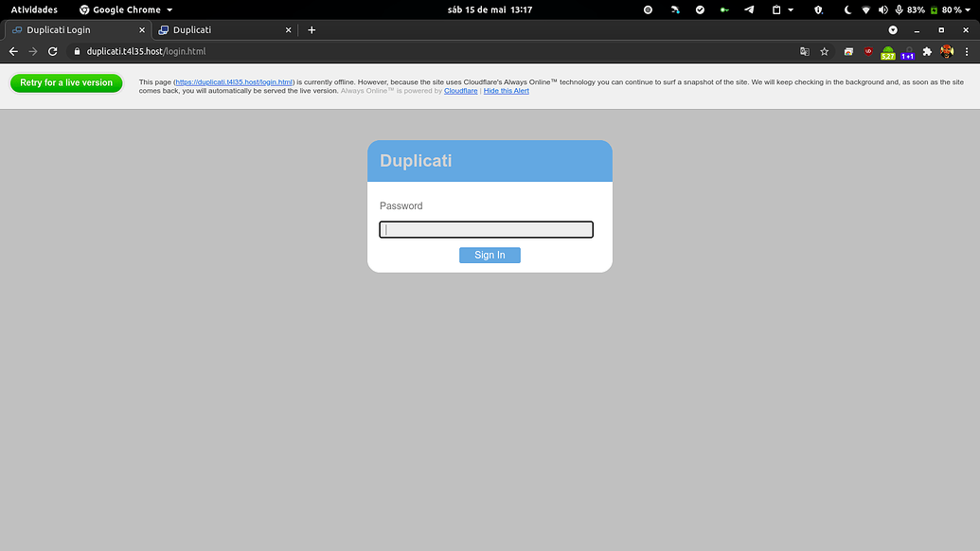Follow the Cloudflare link
This screenshot has width=980, height=551.
pyautogui.click(x=460, y=91)
